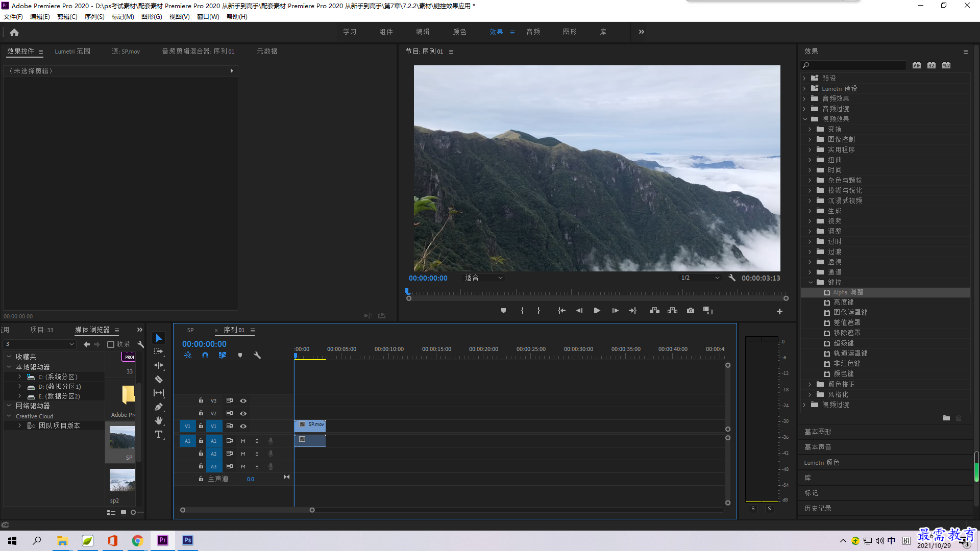Select the Alpha 调整 effect
980x551 pixels.
[x=885, y=292]
